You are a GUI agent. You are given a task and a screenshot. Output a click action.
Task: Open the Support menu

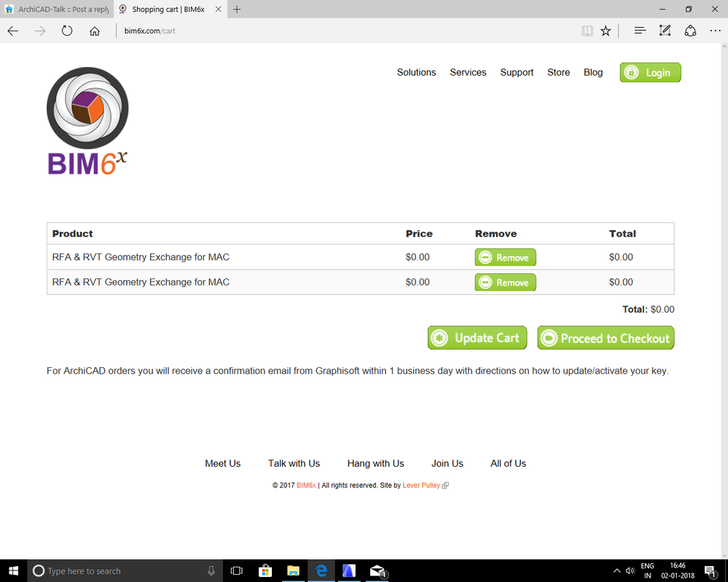tap(517, 72)
